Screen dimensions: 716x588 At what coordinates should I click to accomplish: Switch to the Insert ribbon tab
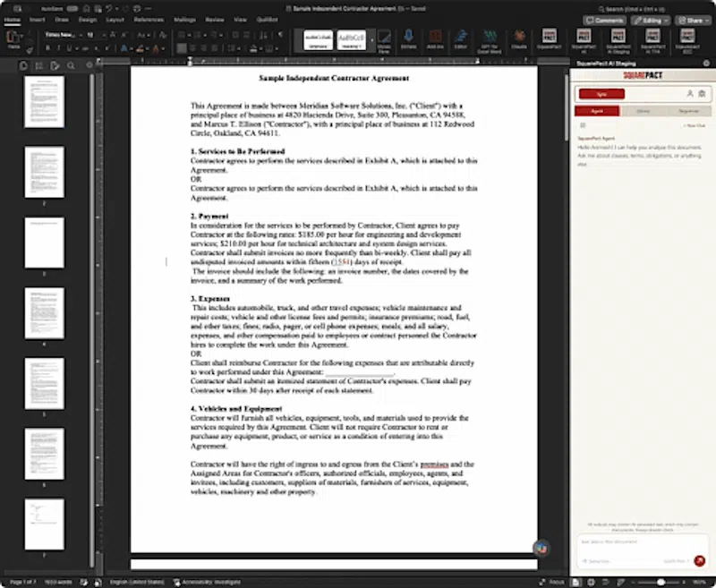(x=37, y=20)
